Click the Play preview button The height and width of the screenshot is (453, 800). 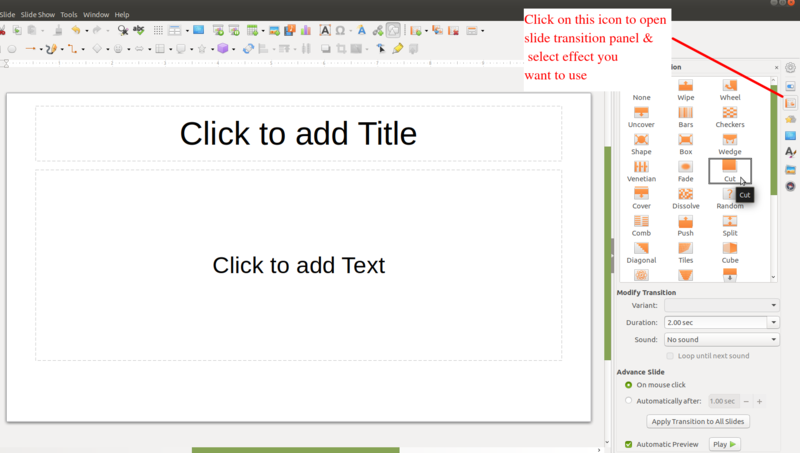point(724,444)
